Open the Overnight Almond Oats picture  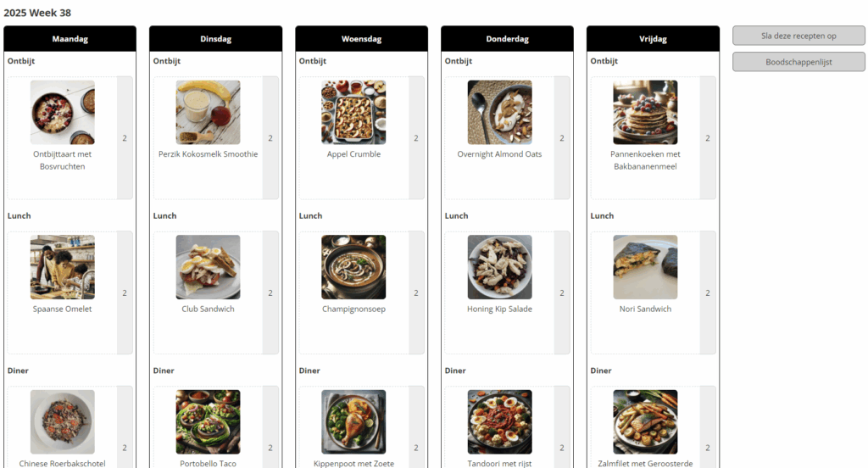500,113
